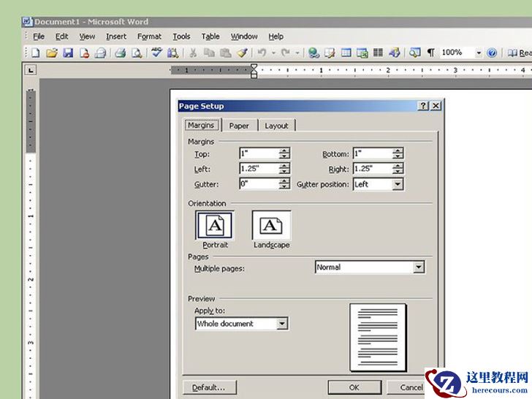Click the Redo arrow icon
This screenshot has width=532, height=399.
(x=286, y=53)
